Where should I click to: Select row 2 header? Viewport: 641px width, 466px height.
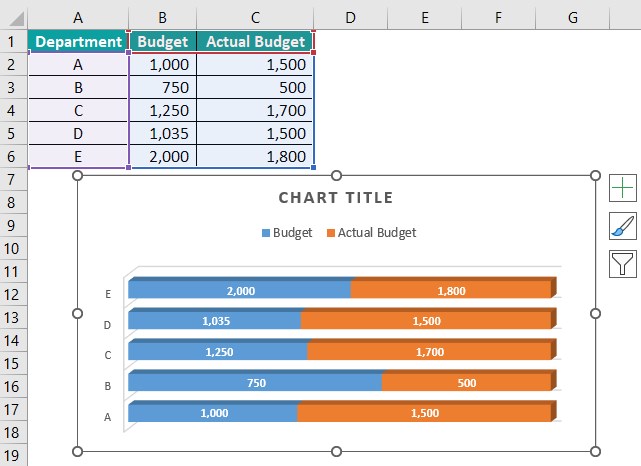[13, 64]
